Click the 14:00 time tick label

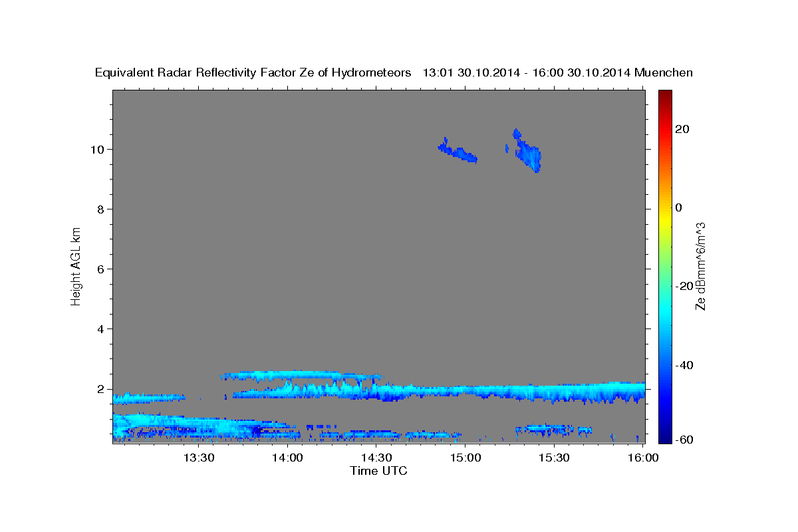point(288,458)
